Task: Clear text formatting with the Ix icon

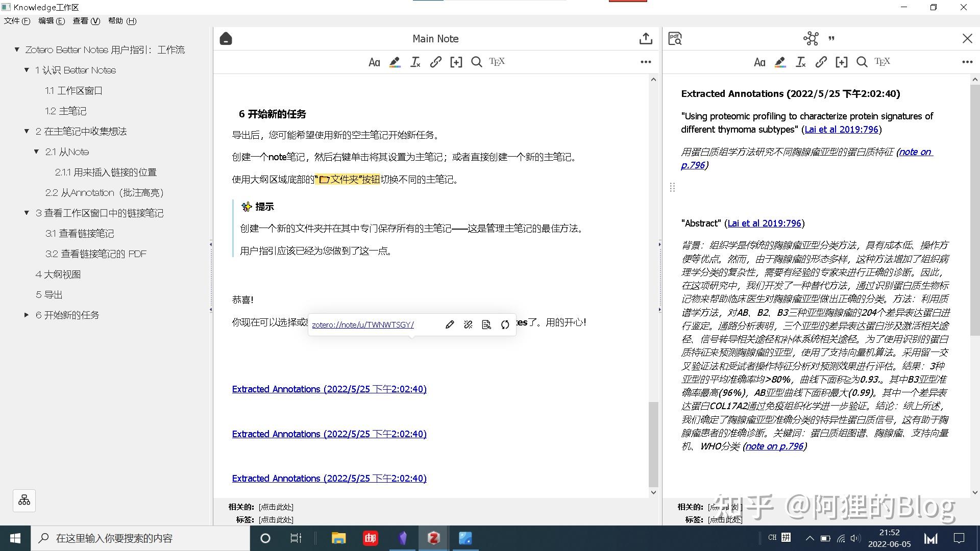Action: (415, 62)
